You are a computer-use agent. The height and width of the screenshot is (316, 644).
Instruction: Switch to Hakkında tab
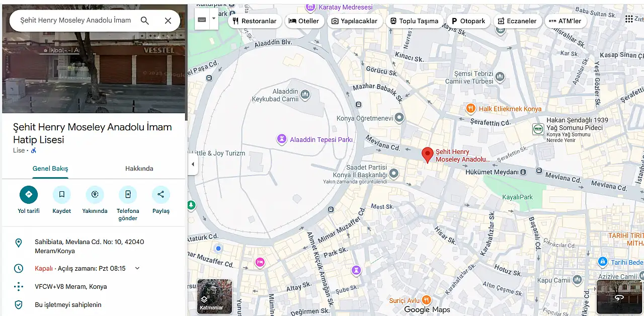pos(139,169)
